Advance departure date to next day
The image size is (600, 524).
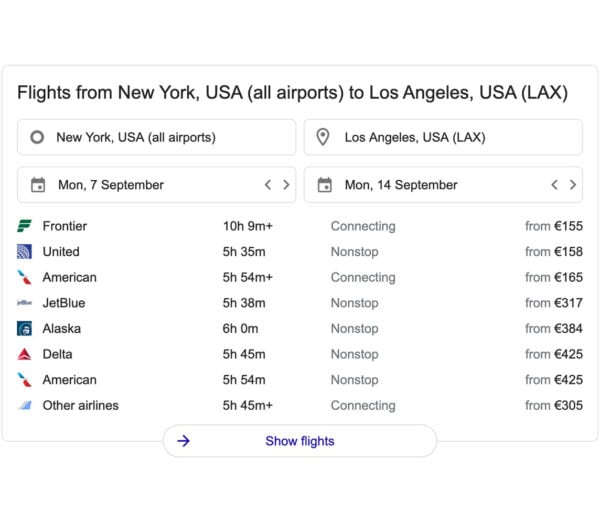[286, 185]
